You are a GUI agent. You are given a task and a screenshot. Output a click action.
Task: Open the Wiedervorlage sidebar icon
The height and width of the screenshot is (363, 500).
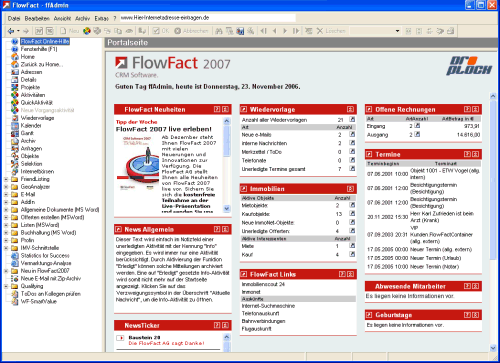coord(15,118)
